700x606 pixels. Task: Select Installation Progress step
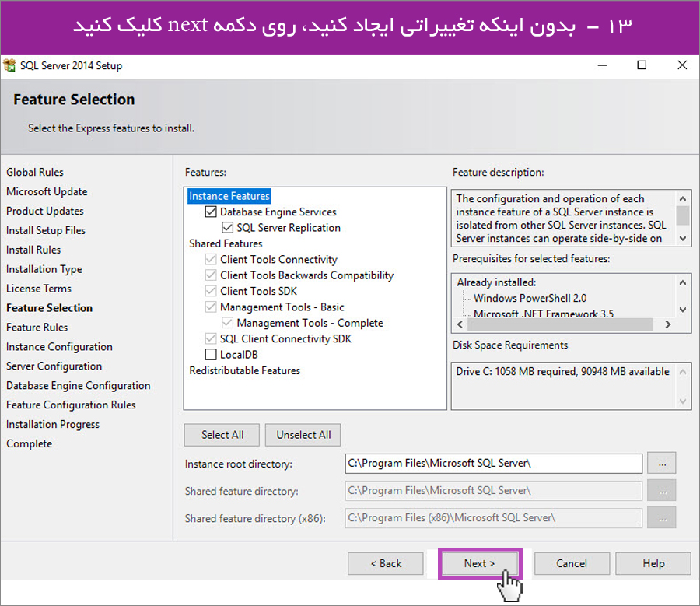click(53, 424)
